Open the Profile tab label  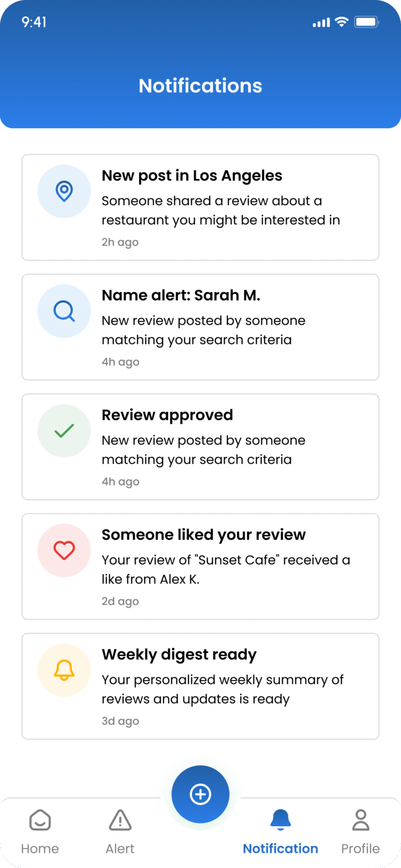(x=360, y=848)
